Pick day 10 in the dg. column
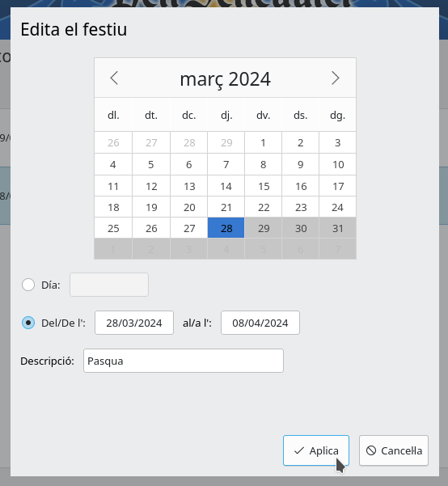The image size is (448, 486). click(x=338, y=164)
